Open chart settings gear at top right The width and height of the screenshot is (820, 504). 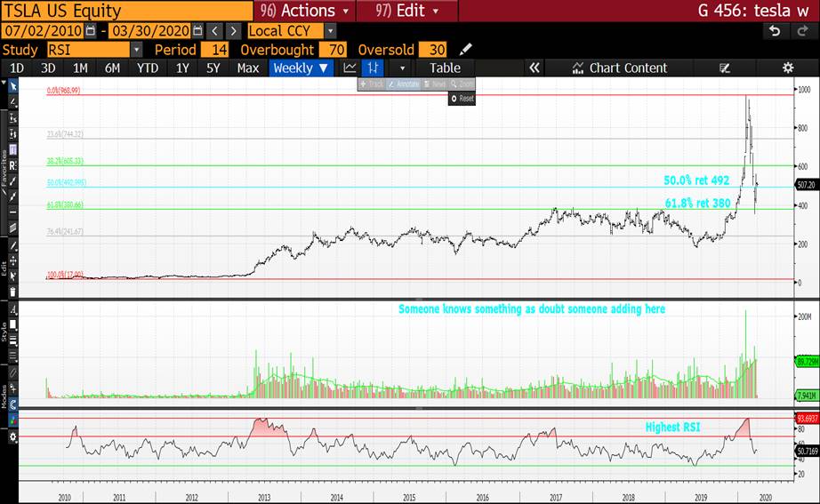pos(788,68)
